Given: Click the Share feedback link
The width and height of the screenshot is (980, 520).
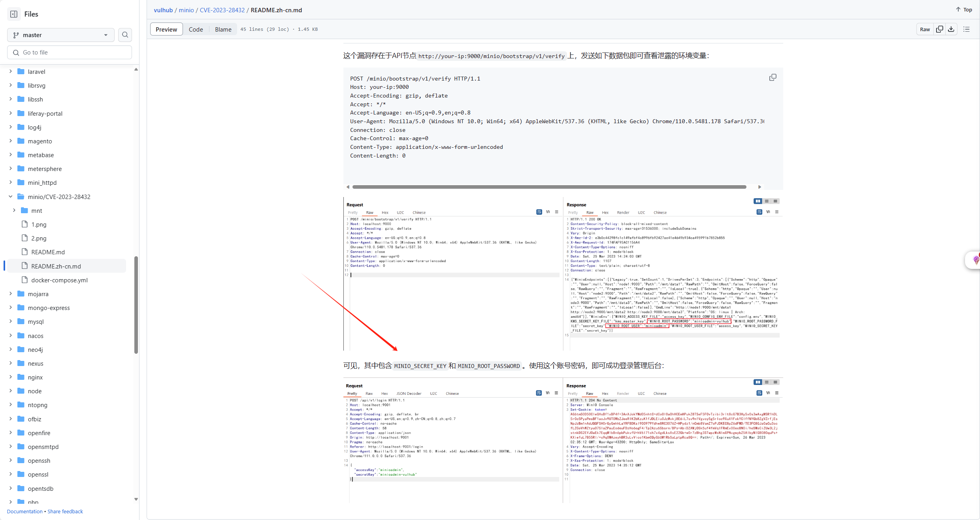Looking at the screenshot, I should pyautogui.click(x=65, y=511).
